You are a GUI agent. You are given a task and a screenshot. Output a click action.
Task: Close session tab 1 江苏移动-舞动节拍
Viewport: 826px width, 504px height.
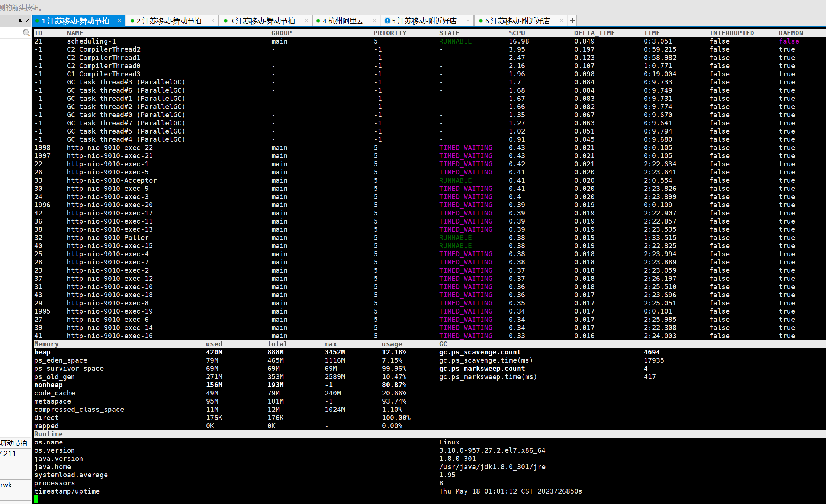click(119, 21)
